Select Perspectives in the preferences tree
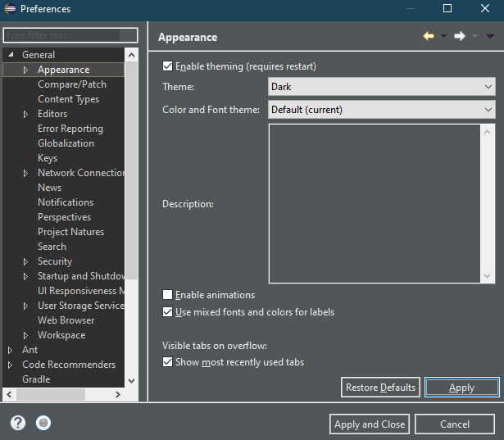This screenshot has width=504, height=440. [64, 217]
